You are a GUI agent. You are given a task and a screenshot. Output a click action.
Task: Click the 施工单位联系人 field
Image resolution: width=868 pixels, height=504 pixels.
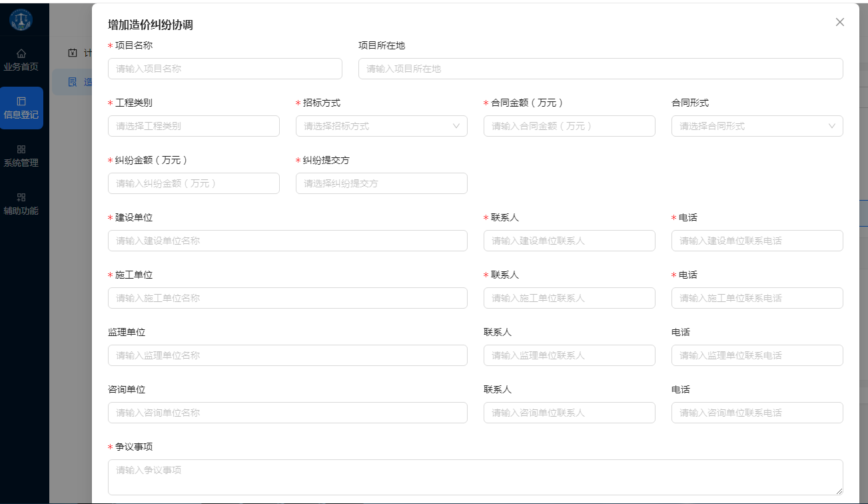coord(570,298)
